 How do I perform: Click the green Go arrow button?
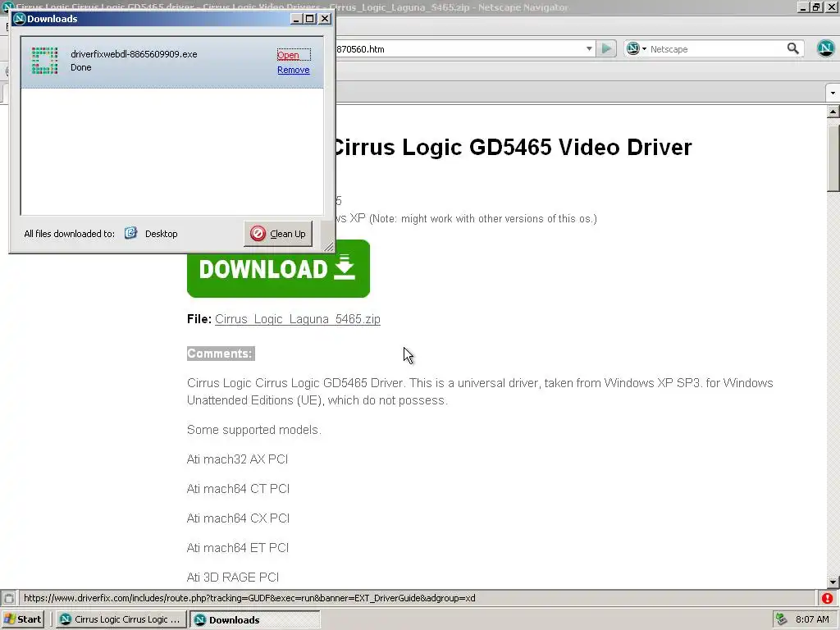[x=606, y=48]
